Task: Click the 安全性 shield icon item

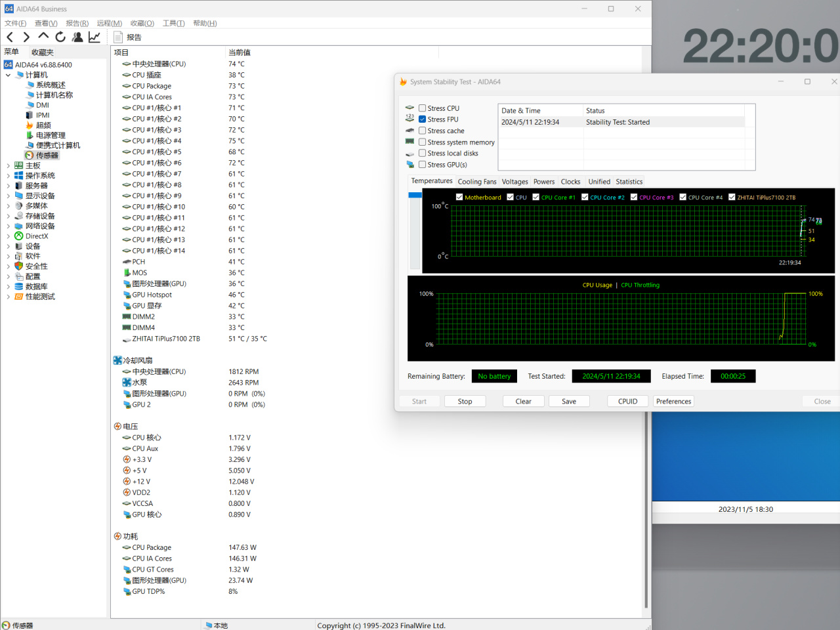Action: pos(19,266)
